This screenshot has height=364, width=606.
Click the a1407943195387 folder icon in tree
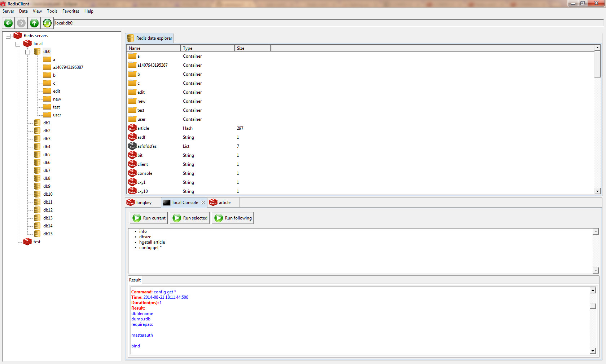tap(47, 67)
